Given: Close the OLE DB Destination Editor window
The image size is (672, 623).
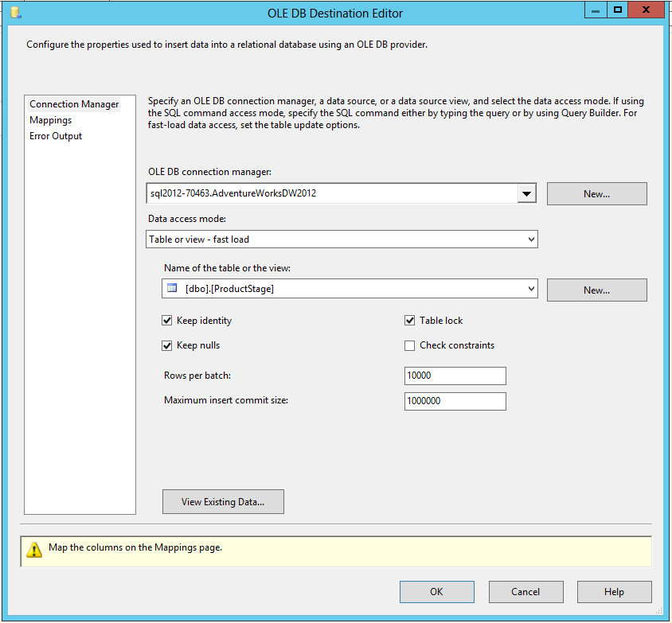Looking at the screenshot, I should coord(646,10).
